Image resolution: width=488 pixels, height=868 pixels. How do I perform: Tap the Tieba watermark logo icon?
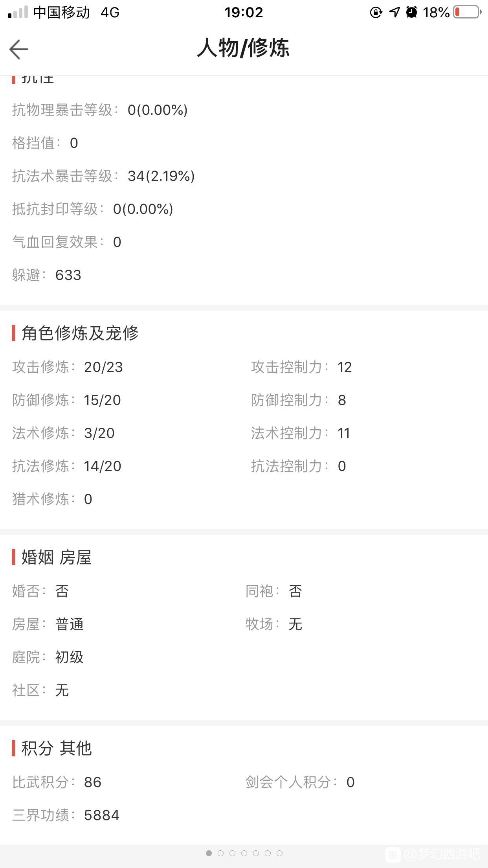point(393,854)
